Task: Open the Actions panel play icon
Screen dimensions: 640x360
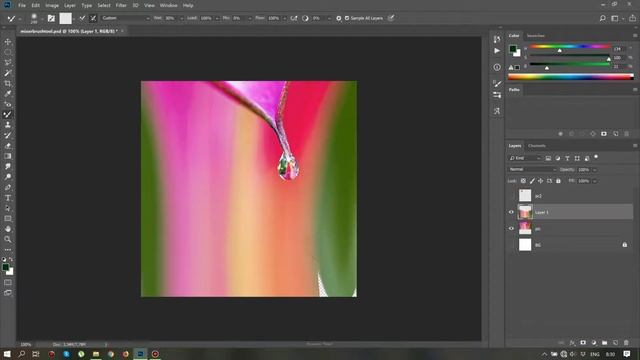Action: coord(497,51)
